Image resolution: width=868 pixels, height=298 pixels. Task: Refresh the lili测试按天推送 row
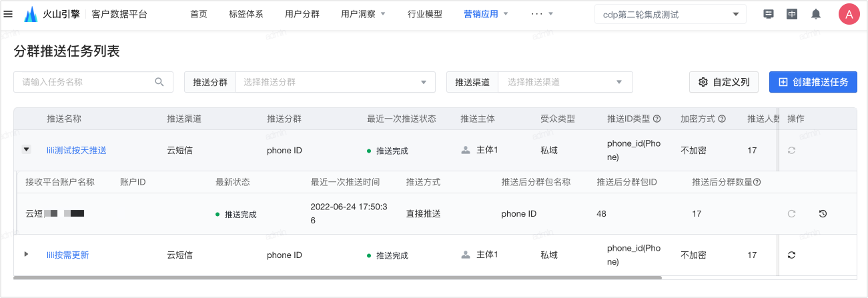791,150
